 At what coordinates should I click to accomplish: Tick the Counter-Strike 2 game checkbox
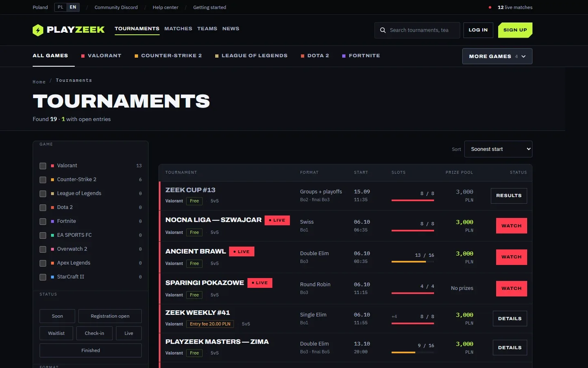(x=43, y=180)
